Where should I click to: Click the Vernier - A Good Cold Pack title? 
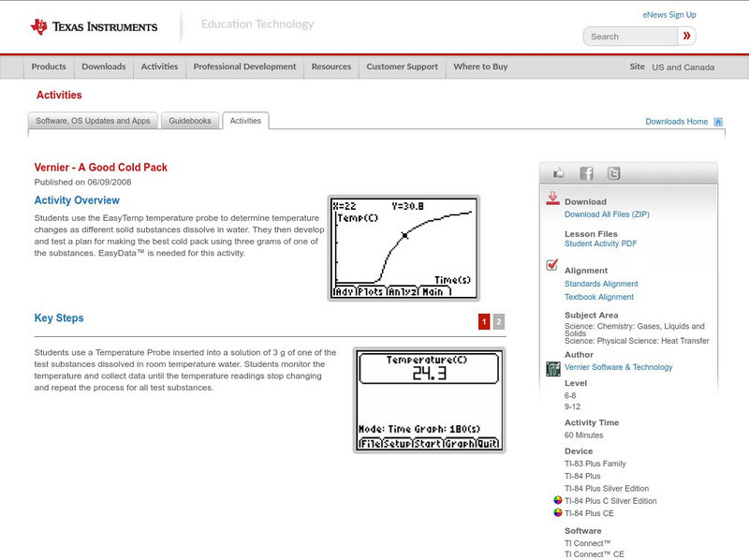click(101, 168)
